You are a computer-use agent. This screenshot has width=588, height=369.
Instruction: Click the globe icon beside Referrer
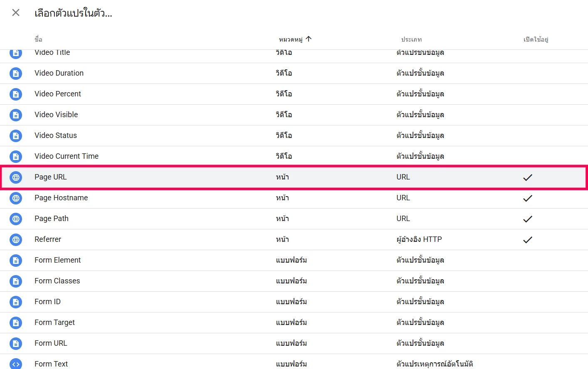(16, 240)
